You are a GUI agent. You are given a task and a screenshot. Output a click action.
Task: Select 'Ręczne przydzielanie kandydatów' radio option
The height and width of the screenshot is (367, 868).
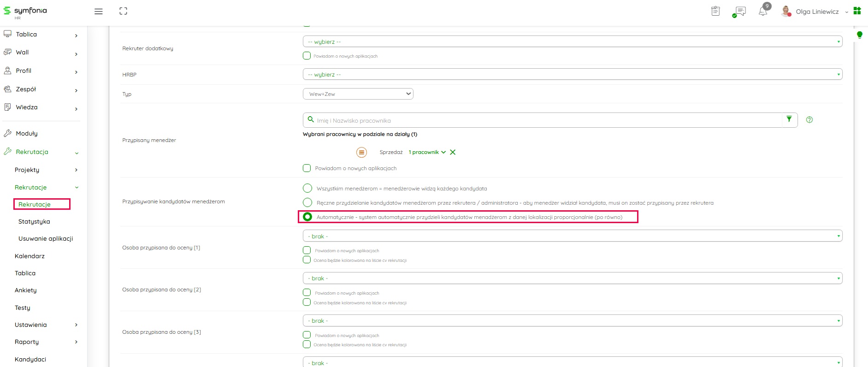coord(307,202)
